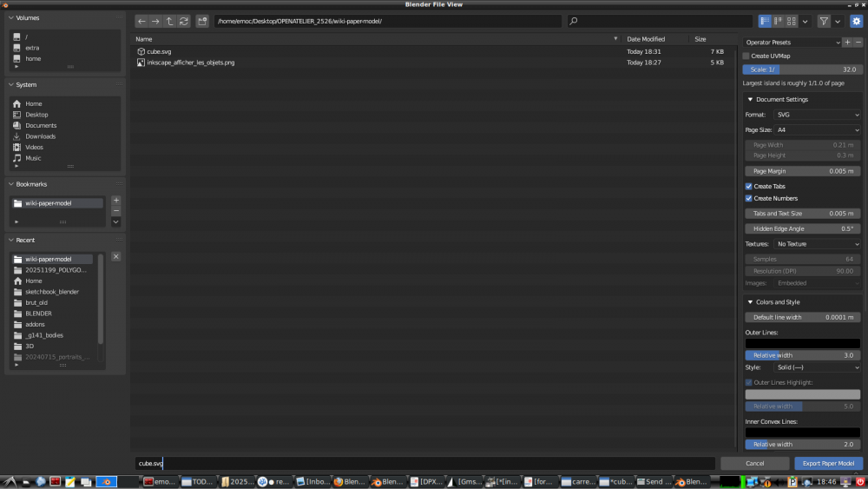Image resolution: width=868 pixels, height=489 pixels.
Task: Switch to vertical list display mode
Action: tap(765, 21)
